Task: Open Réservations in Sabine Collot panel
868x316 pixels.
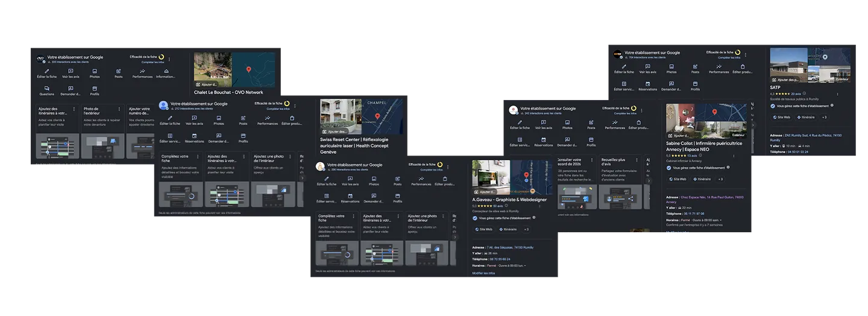Action: (x=543, y=142)
